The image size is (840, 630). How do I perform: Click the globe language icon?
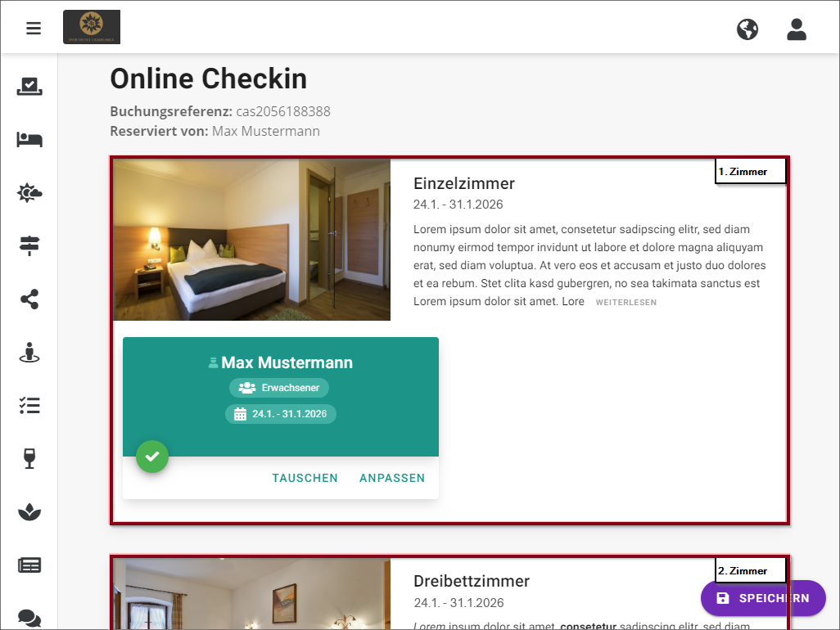click(747, 29)
